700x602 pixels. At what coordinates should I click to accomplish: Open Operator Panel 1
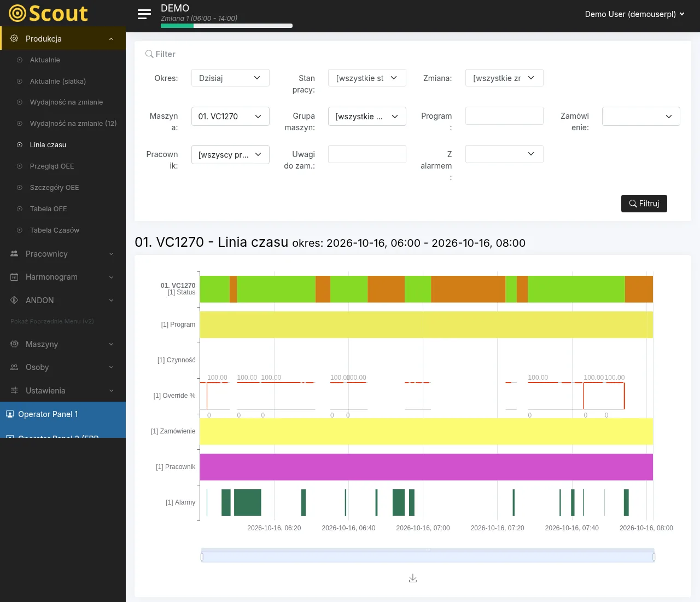[63, 414]
